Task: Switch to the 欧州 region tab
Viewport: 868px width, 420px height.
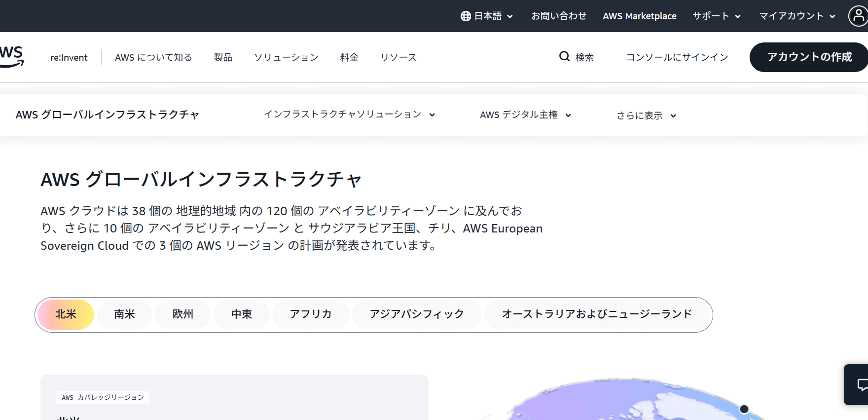Action: [183, 314]
